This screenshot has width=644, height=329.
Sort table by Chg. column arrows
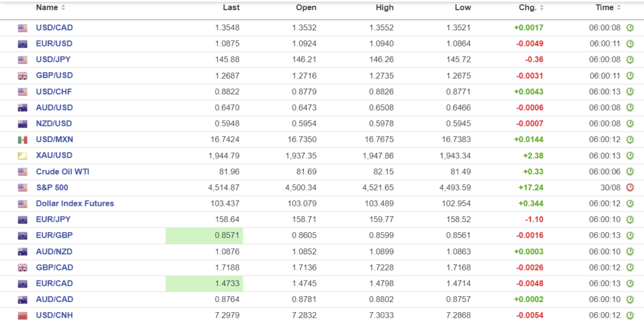pos(541,8)
